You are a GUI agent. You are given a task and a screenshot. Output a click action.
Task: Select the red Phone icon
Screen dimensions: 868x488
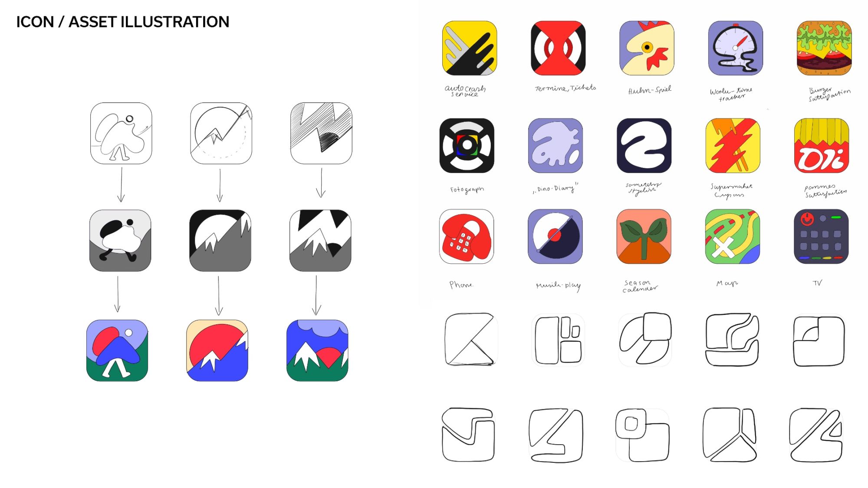click(467, 236)
